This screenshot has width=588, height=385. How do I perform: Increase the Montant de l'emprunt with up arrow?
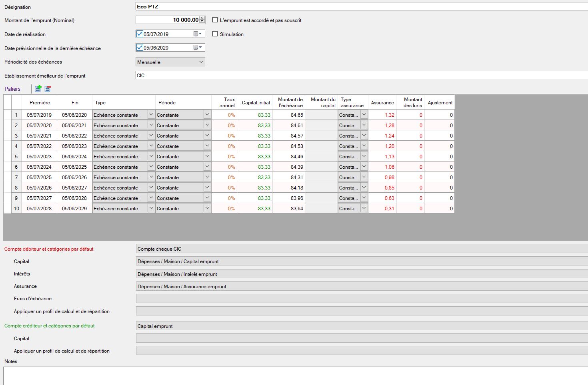pyautogui.click(x=202, y=18)
